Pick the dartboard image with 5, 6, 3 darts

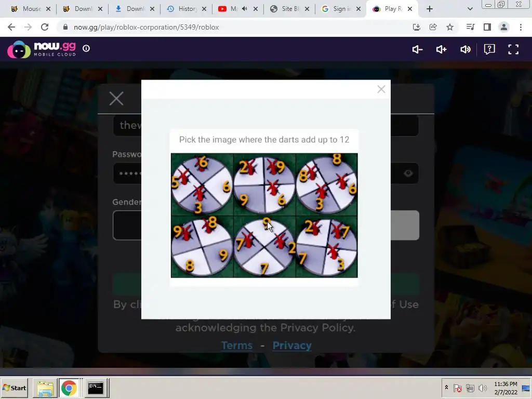click(202, 184)
